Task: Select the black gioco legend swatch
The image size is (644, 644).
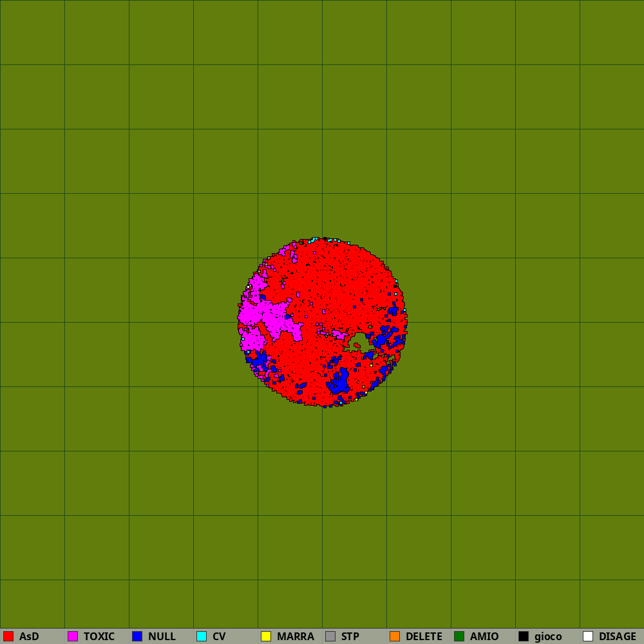Action: pyautogui.click(x=524, y=636)
